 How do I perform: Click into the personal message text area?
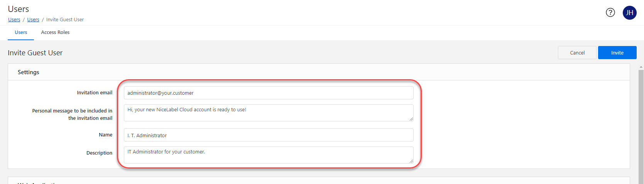pyautogui.click(x=268, y=112)
